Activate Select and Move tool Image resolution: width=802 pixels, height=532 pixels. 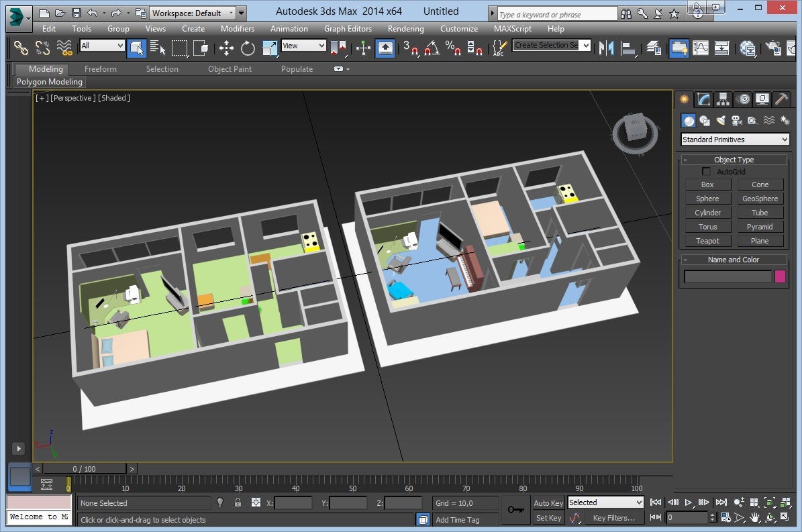click(226, 48)
